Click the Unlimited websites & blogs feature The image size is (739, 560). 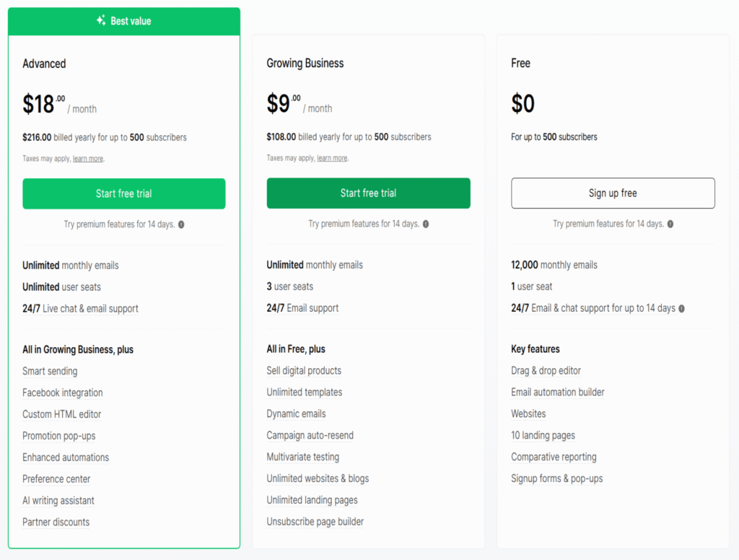[318, 478]
